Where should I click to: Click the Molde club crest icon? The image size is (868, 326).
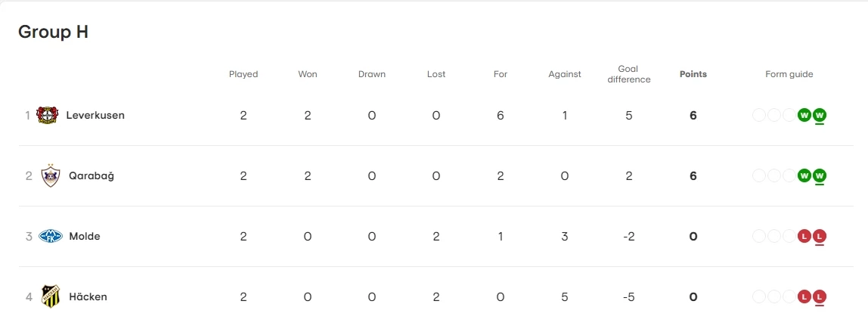51,236
